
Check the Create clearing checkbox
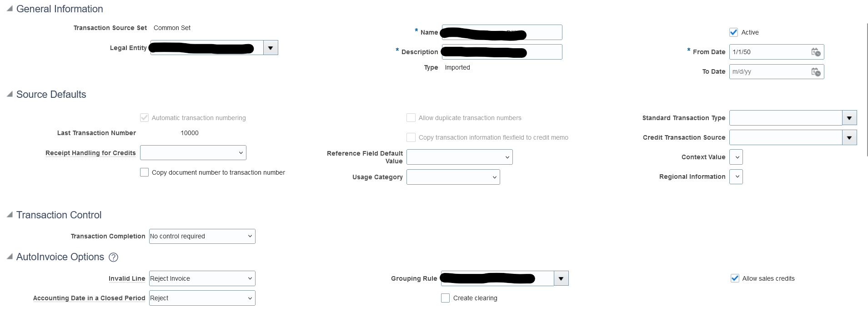(x=445, y=298)
